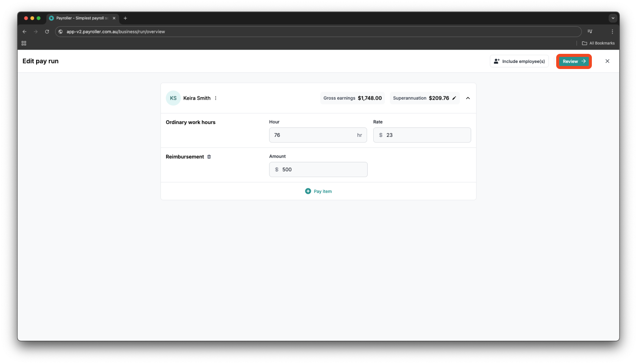
Task: Delete the Reimbursement with the trash icon
Action: pyautogui.click(x=209, y=157)
